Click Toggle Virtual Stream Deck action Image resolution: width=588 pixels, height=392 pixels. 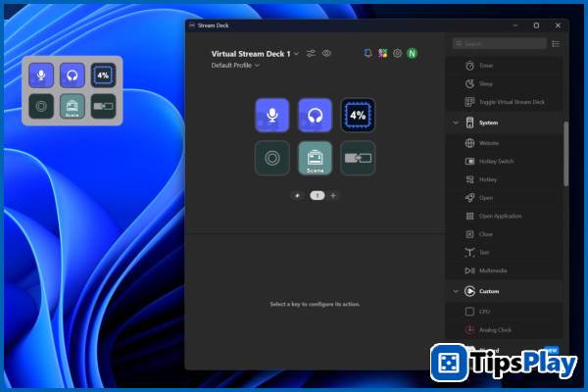[512, 102]
